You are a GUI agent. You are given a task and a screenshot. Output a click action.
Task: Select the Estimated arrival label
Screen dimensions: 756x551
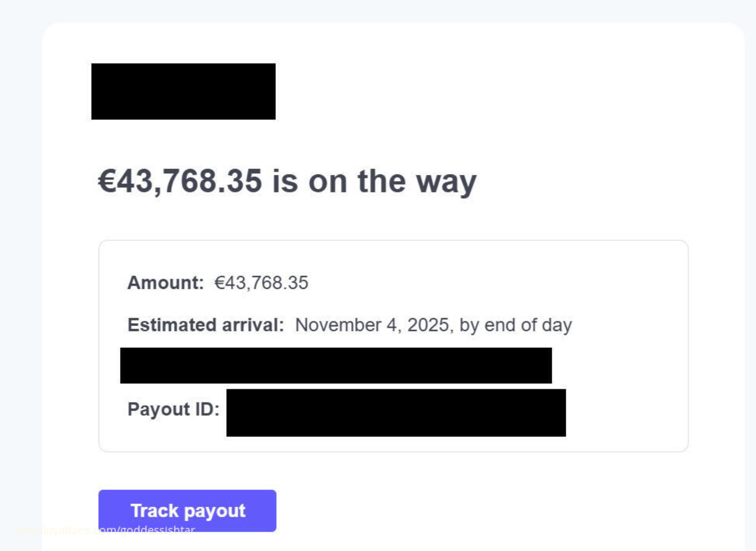click(x=206, y=325)
